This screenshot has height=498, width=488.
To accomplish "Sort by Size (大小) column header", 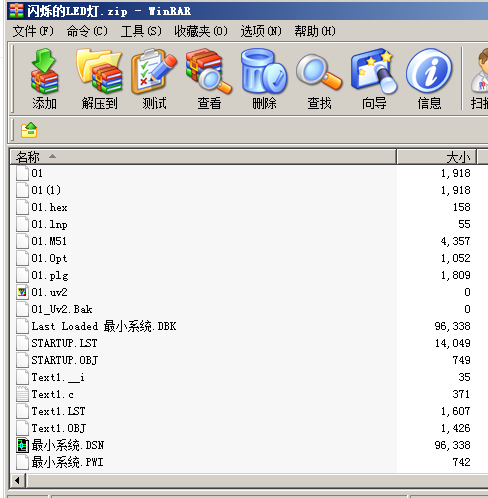I will click(437, 157).
